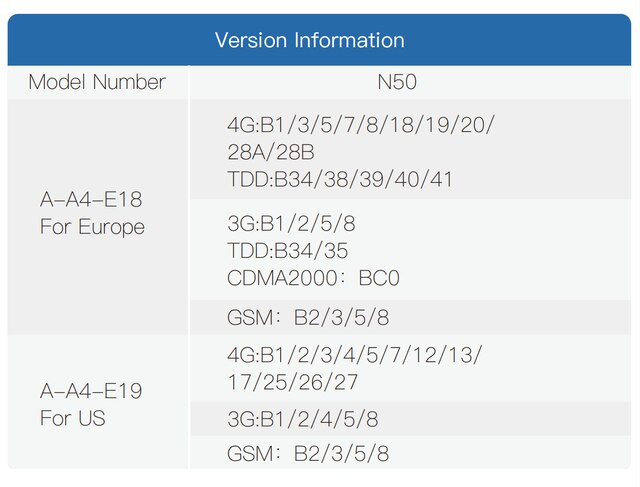Select the 17/25/26/27 band text
The height and width of the screenshot is (487, 640).
(x=292, y=382)
